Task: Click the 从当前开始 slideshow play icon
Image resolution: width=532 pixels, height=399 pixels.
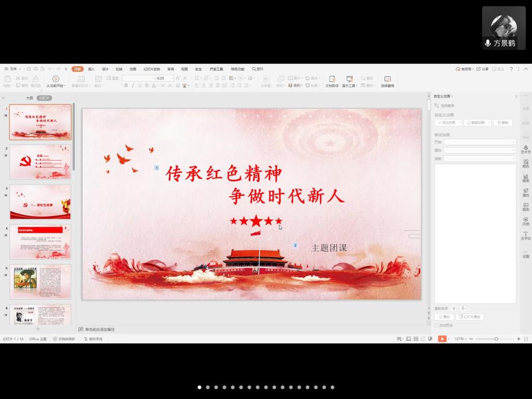Action: coord(56,78)
